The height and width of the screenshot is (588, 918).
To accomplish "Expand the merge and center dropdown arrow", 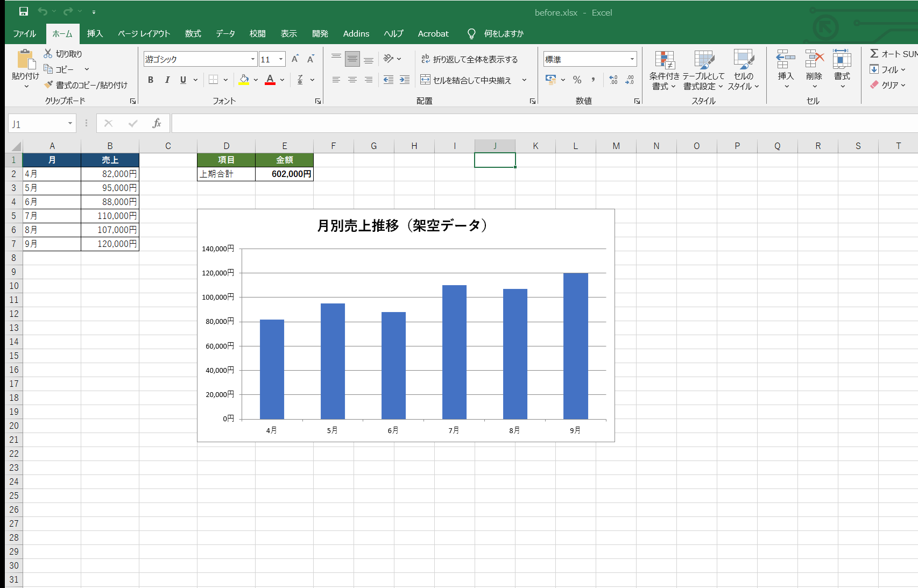I will pyautogui.click(x=524, y=80).
